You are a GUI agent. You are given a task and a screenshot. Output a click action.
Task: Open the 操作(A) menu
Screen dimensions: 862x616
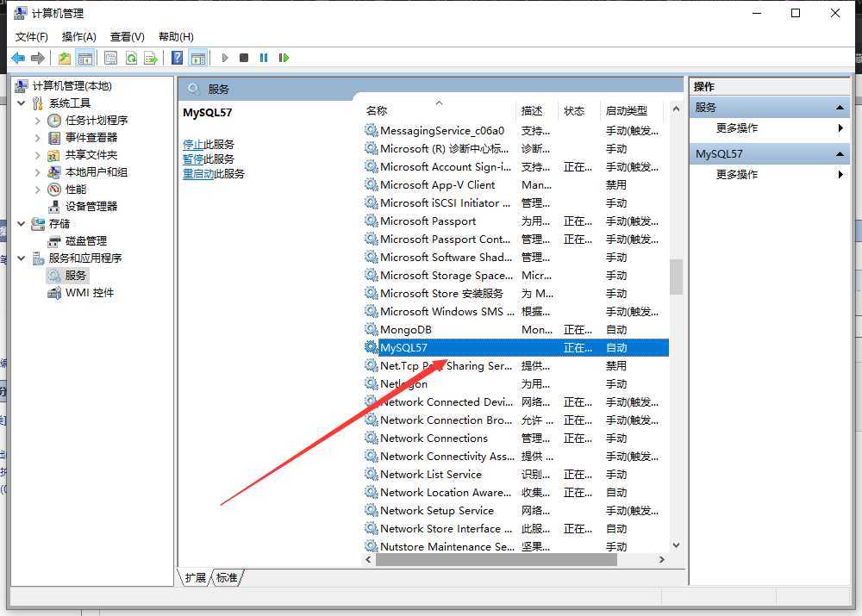[79, 37]
